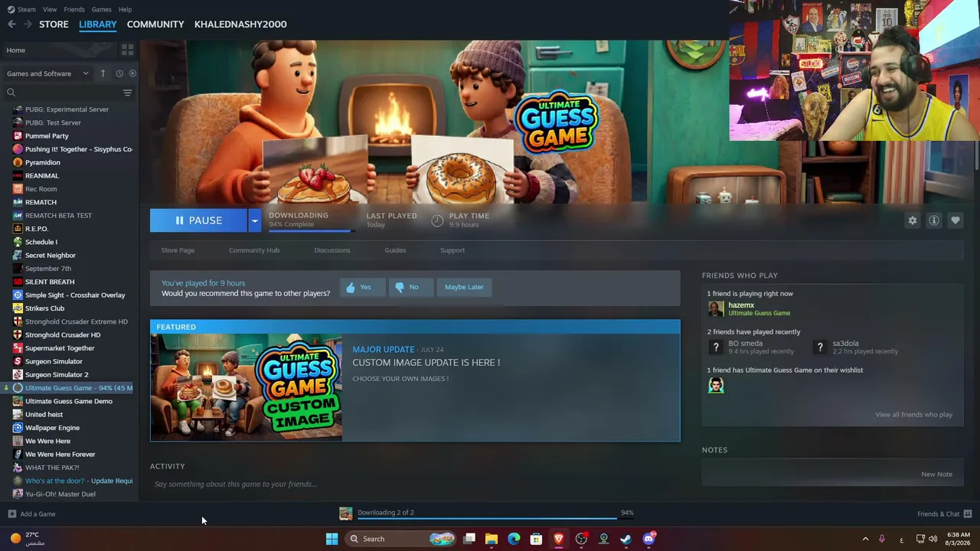Open dropdown arrow beside Pause button
This screenshot has width=980, height=551.
point(254,220)
